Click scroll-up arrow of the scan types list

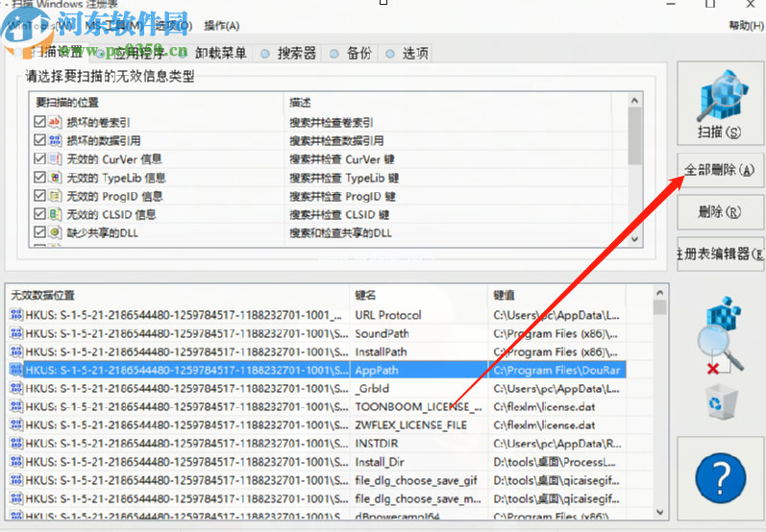[x=633, y=101]
